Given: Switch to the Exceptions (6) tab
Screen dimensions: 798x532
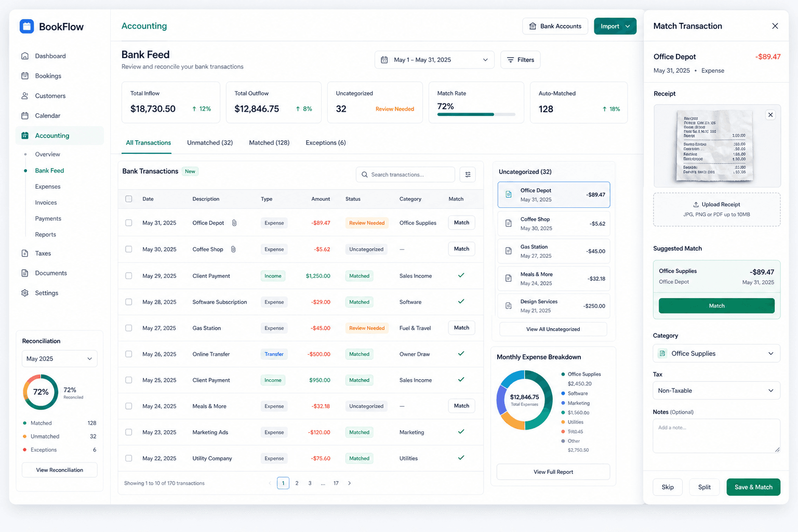Looking at the screenshot, I should [x=326, y=143].
